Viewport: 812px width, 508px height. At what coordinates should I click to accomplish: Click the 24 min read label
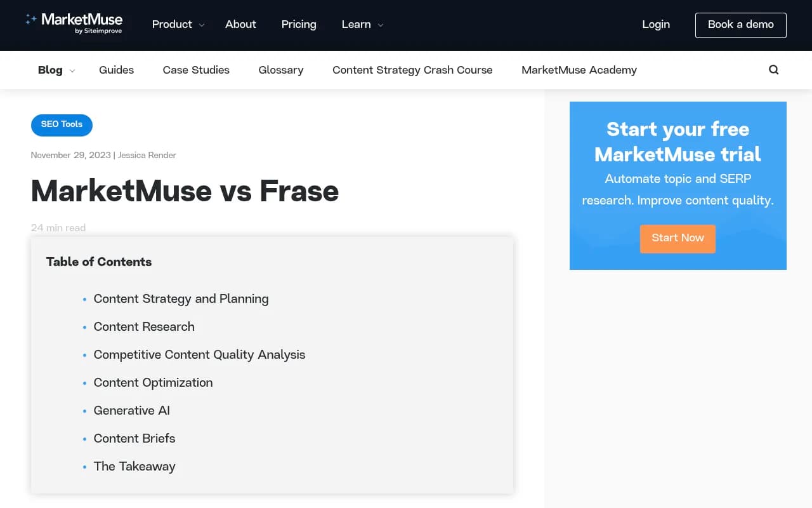click(58, 227)
